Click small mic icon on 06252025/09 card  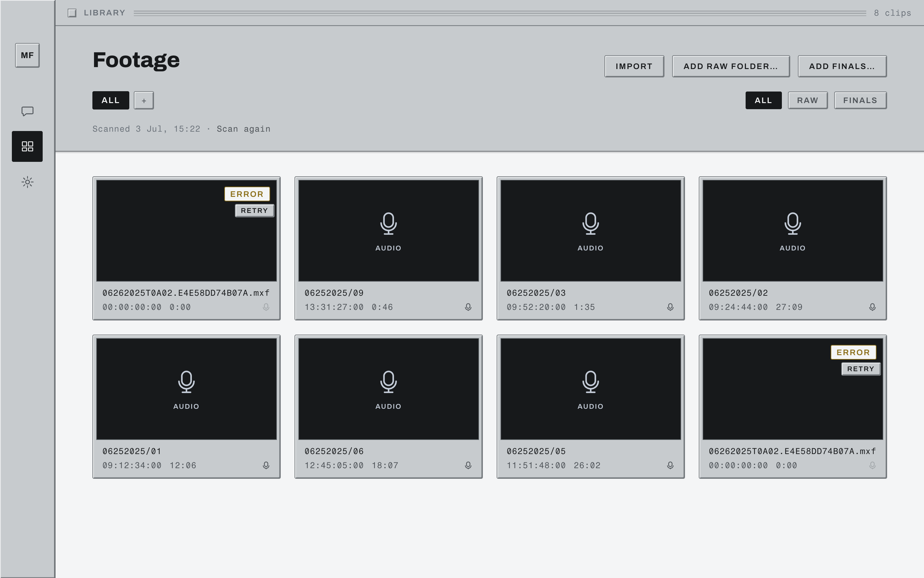pyautogui.click(x=468, y=307)
